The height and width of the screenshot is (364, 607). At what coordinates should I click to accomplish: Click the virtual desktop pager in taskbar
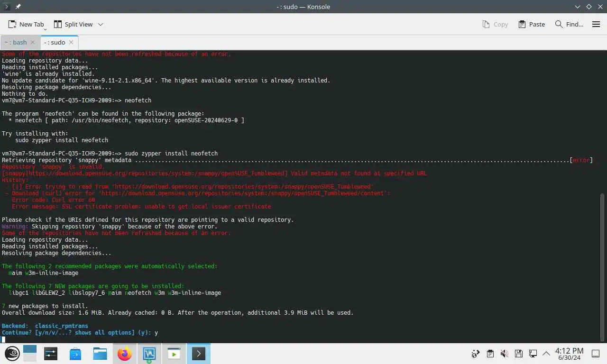pos(30,354)
